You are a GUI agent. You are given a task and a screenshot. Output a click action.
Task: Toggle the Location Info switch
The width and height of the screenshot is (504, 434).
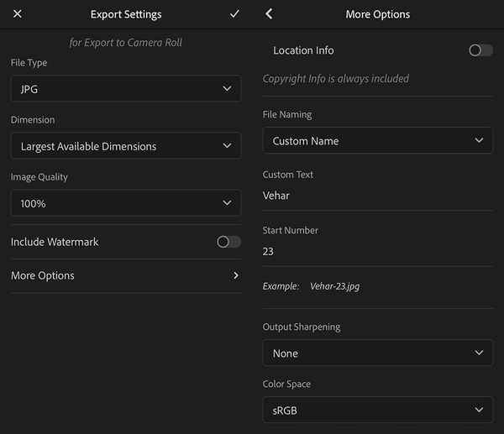[480, 50]
